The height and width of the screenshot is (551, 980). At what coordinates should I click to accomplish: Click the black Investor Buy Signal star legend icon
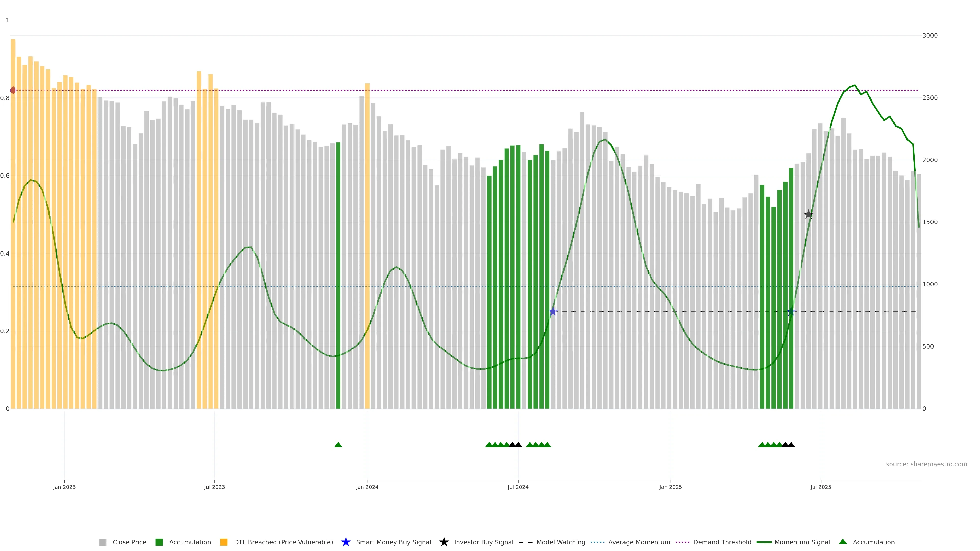click(x=444, y=542)
